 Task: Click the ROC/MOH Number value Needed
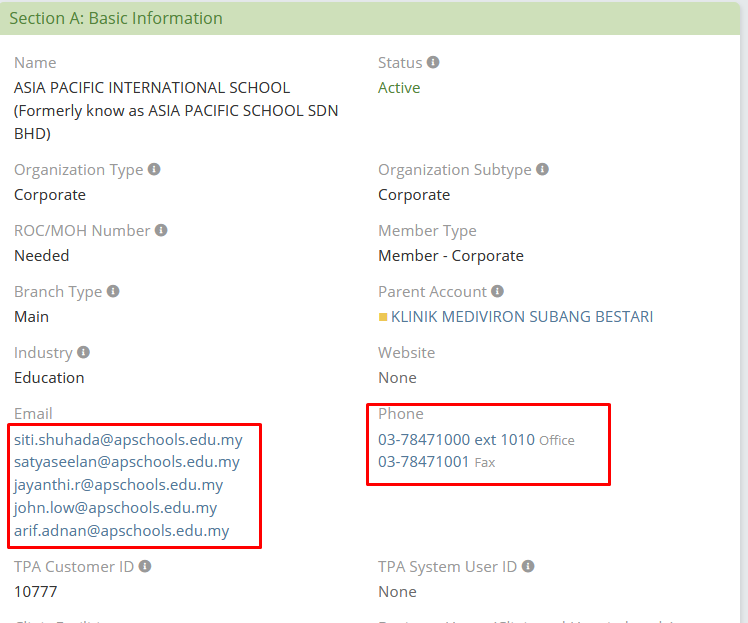(42, 256)
